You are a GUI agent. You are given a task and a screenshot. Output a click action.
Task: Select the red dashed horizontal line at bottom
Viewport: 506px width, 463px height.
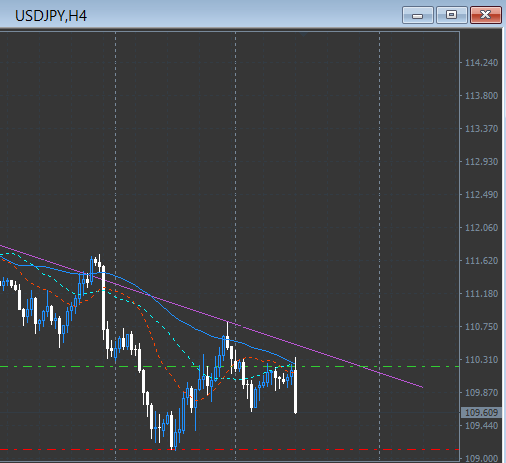[x=333, y=450]
